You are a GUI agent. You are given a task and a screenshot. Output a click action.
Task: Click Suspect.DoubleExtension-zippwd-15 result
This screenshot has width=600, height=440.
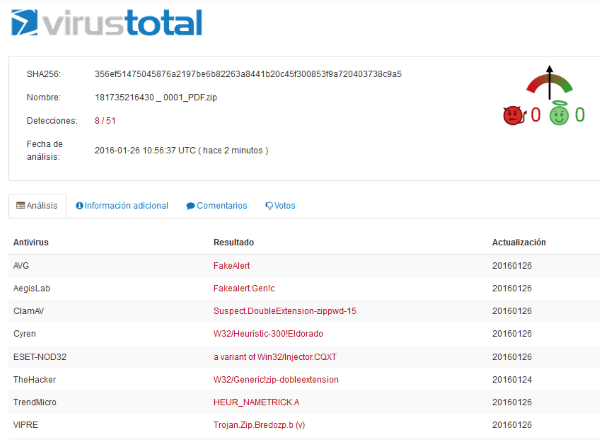pyautogui.click(x=285, y=311)
